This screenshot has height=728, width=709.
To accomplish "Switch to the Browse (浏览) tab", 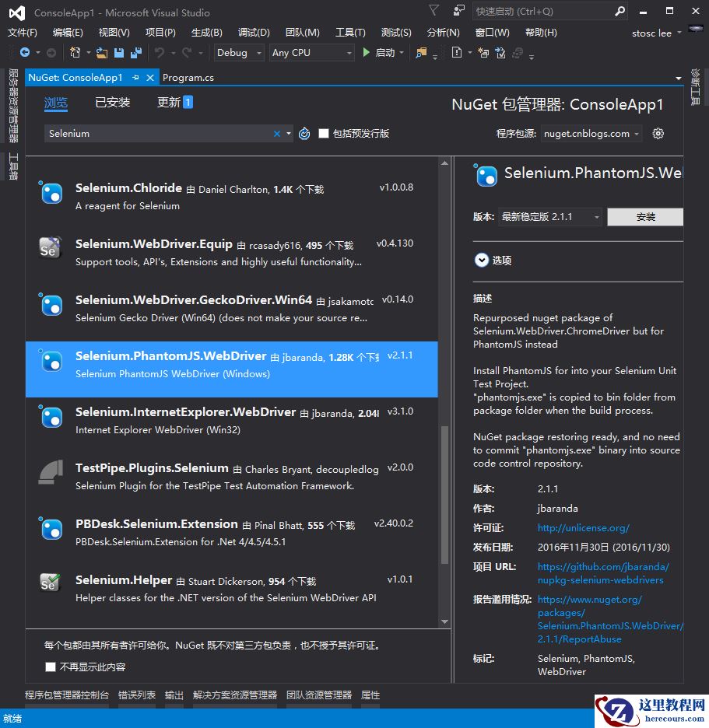I will (x=56, y=103).
